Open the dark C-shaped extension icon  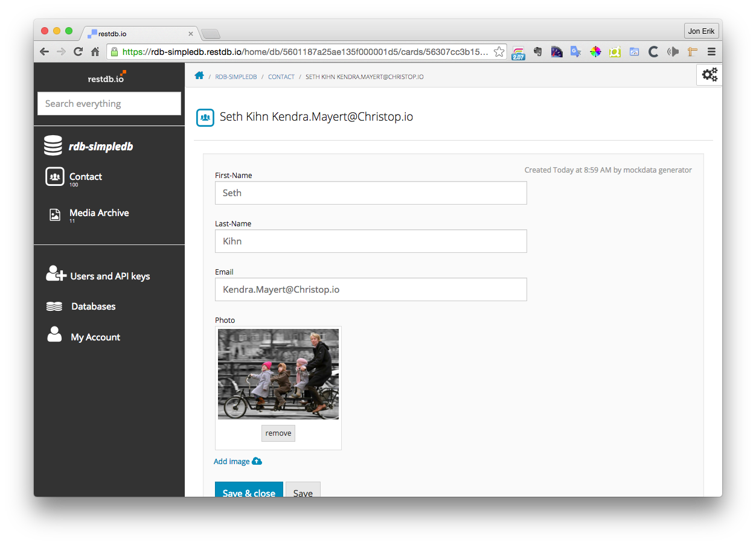pos(653,52)
